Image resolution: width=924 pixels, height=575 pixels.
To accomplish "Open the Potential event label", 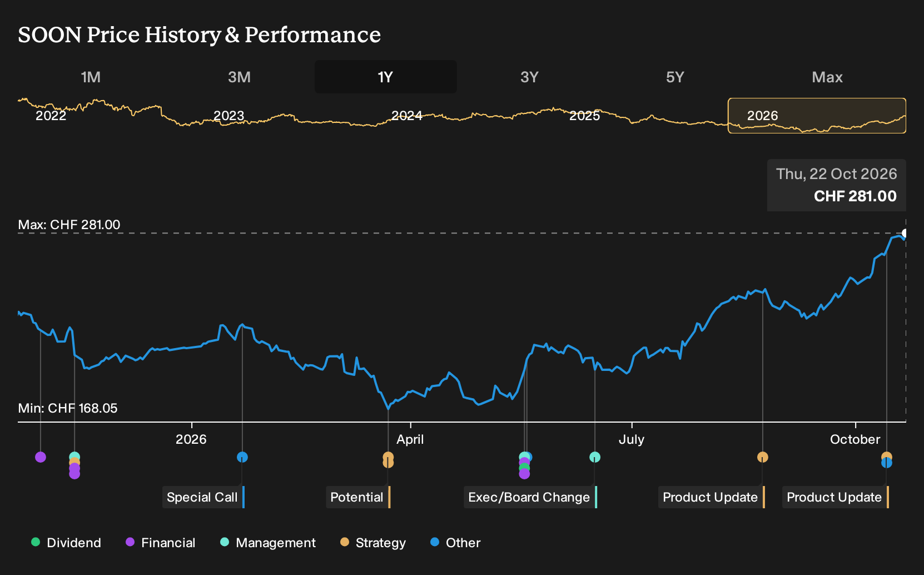I will pyautogui.click(x=358, y=497).
